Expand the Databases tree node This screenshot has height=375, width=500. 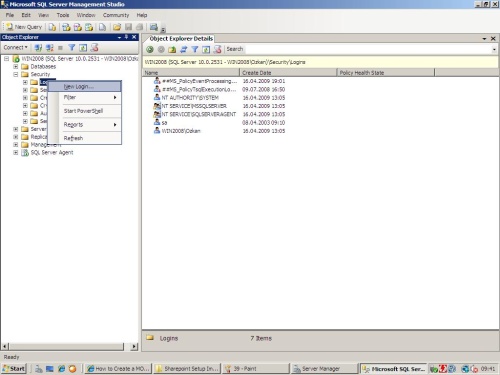(x=16, y=66)
